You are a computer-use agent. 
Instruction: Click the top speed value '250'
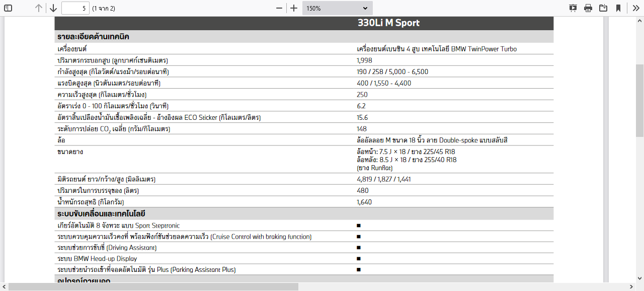click(x=362, y=95)
